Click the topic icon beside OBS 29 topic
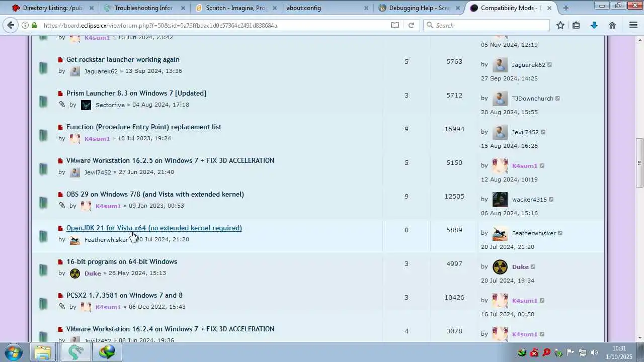The height and width of the screenshot is (362, 644). [x=43, y=202]
